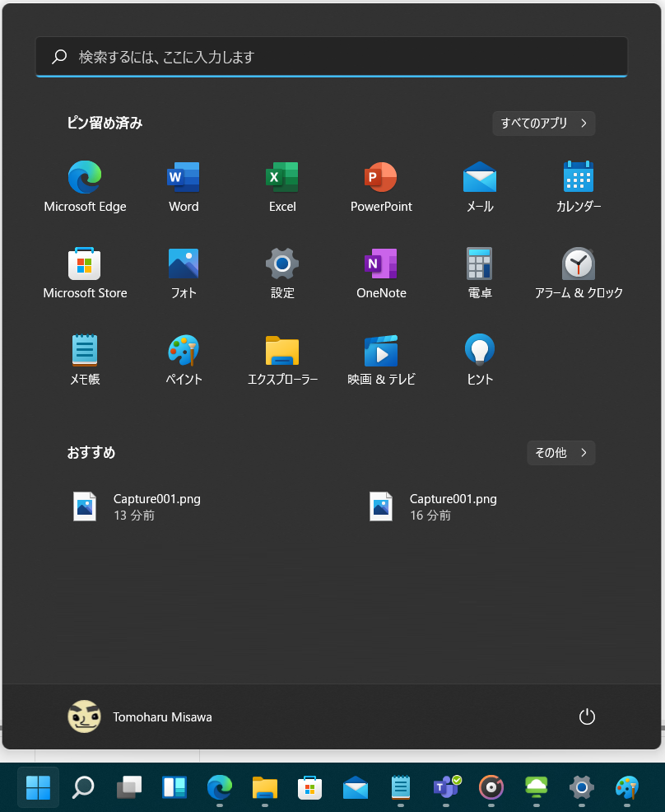
Task: Open File Explorer on taskbar
Action: pyautogui.click(x=264, y=787)
